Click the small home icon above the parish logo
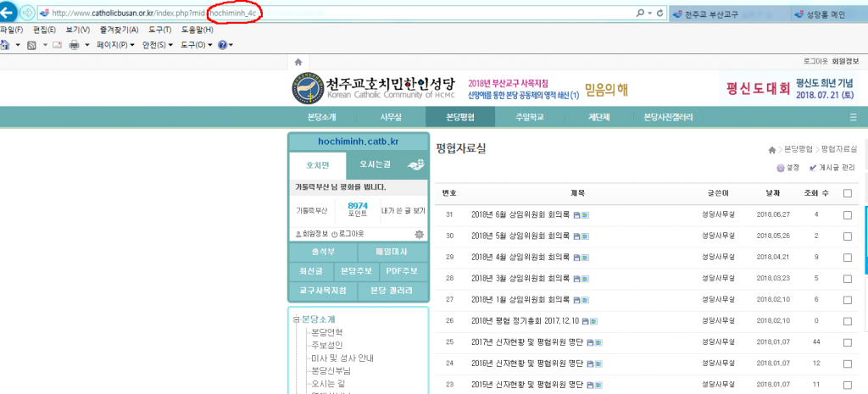The image size is (868, 394). (298, 62)
